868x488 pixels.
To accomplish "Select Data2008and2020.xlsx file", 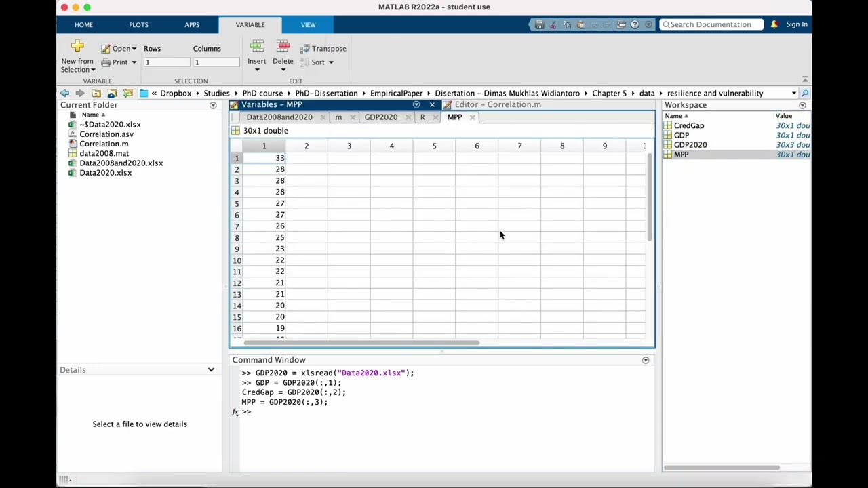I will [121, 163].
